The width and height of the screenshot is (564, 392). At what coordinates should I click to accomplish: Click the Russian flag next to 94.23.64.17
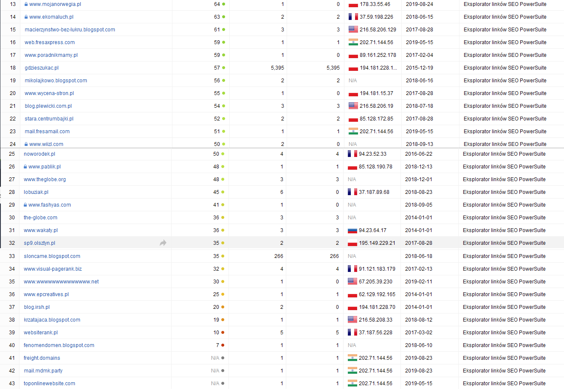click(352, 230)
